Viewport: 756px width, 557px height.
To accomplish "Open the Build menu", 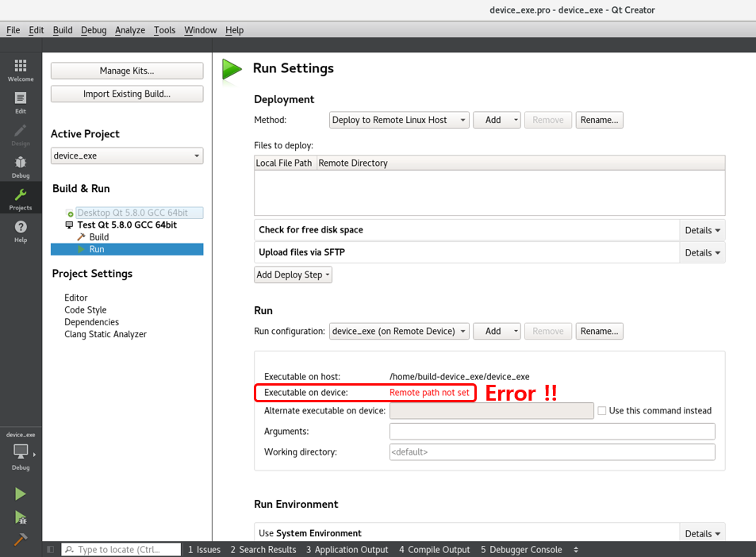I will pos(63,30).
